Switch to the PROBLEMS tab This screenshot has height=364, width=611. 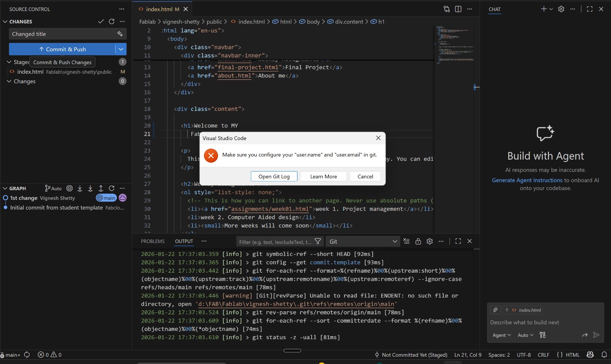pos(153,241)
